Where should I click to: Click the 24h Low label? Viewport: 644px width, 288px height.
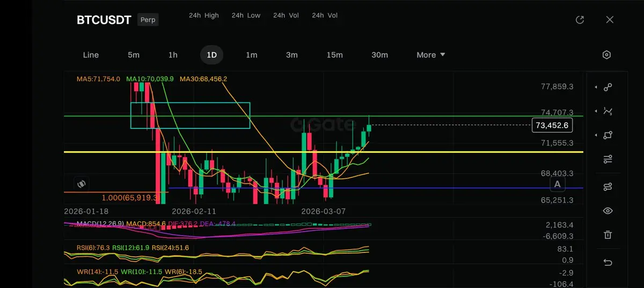(246, 16)
